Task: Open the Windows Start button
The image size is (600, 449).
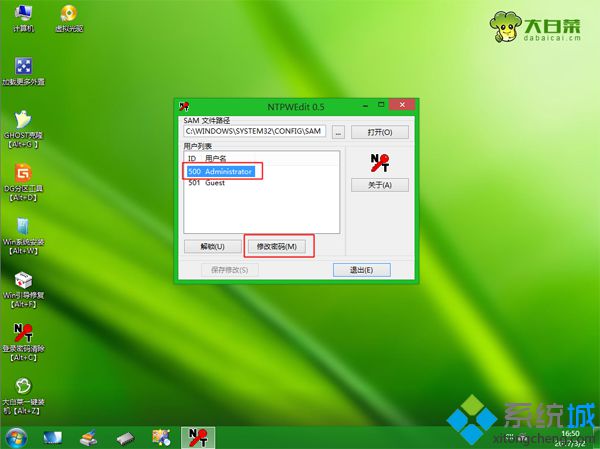Action: point(16,438)
